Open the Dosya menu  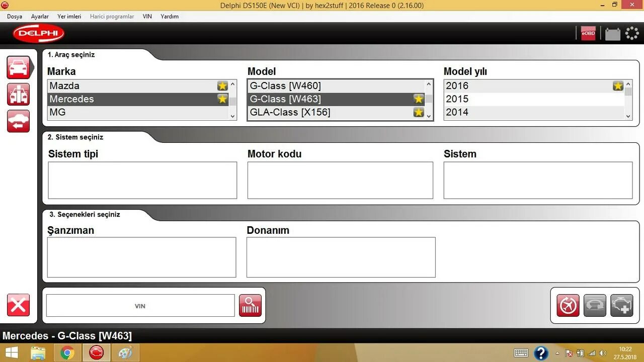click(15, 17)
